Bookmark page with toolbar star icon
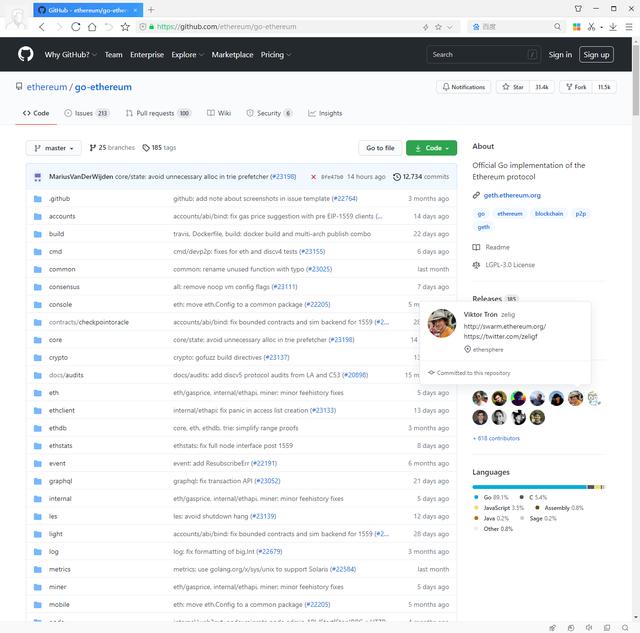This screenshot has height=633, width=640. pyautogui.click(x=125, y=27)
